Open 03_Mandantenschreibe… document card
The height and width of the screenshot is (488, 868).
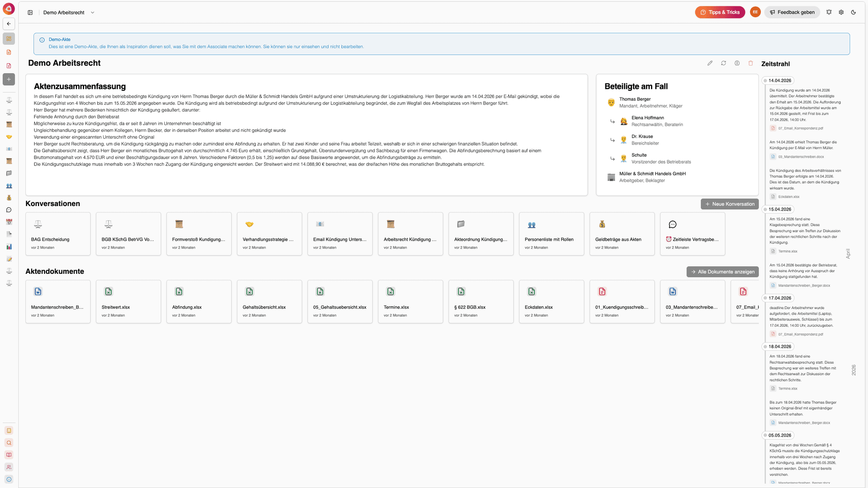pos(693,302)
